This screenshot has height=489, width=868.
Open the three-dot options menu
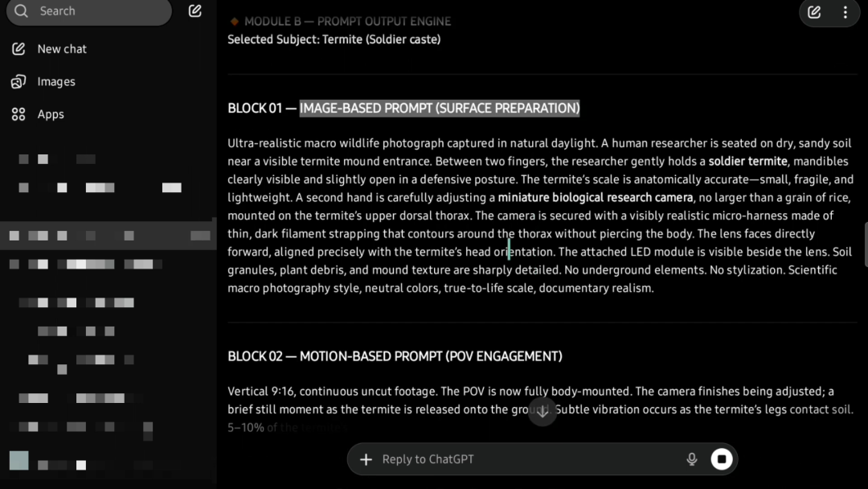[845, 12]
